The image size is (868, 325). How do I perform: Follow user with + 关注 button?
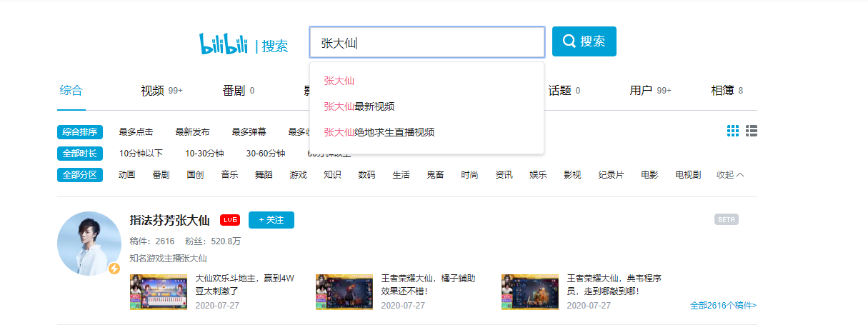pos(271,220)
